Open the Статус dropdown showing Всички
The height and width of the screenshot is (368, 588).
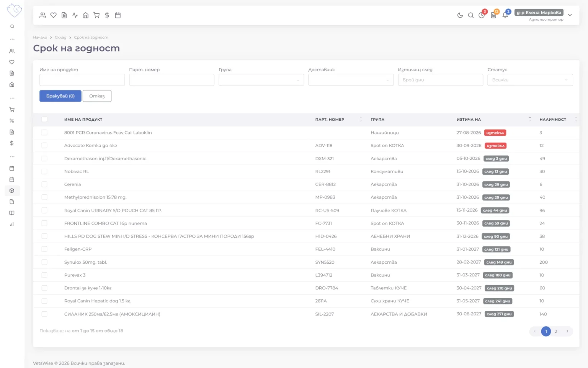[530, 80]
